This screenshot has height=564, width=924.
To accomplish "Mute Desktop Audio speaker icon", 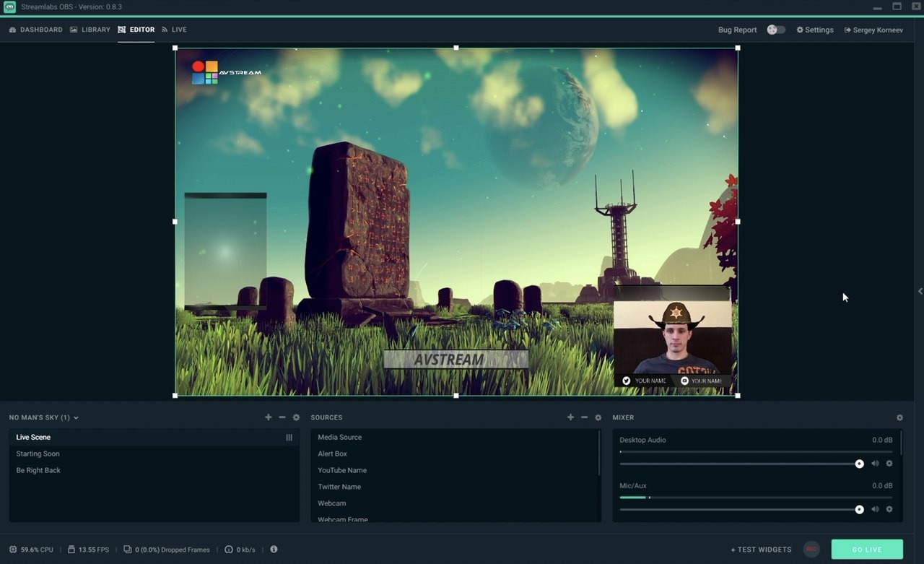I will tap(875, 464).
